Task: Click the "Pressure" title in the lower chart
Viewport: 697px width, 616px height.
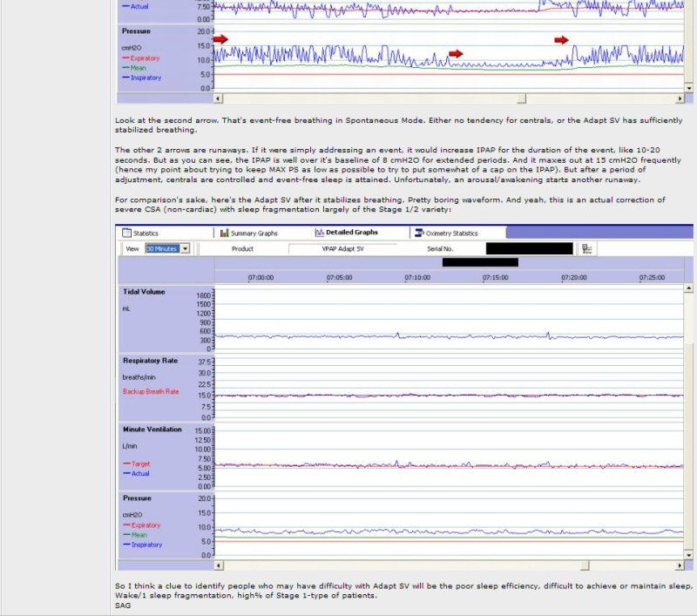Action: 137,498
